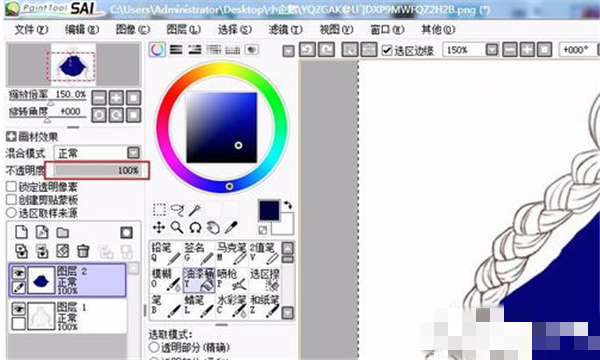Click the rotation angle +000° field
The image size is (600, 360).
click(577, 50)
